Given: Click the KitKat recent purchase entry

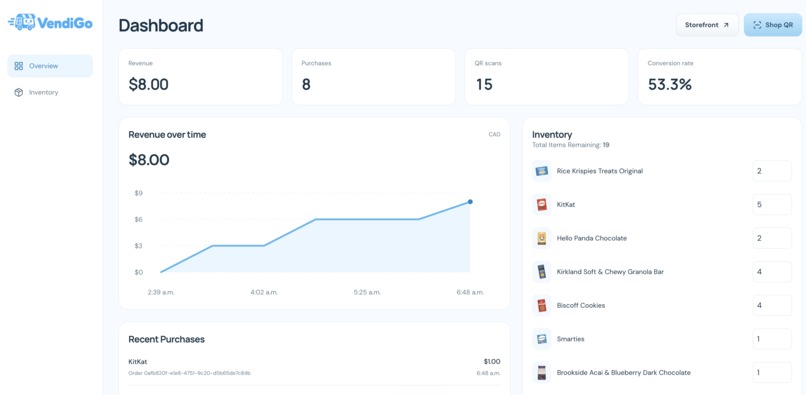Looking at the screenshot, I should click(314, 367).
